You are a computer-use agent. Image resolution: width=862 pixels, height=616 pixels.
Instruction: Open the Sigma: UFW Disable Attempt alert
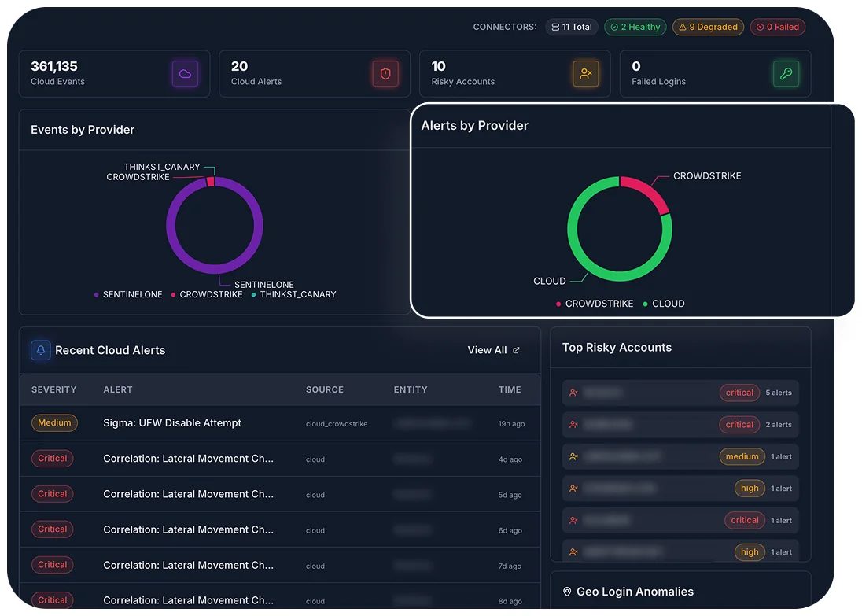pyautogui.click(x=172, y=423)
